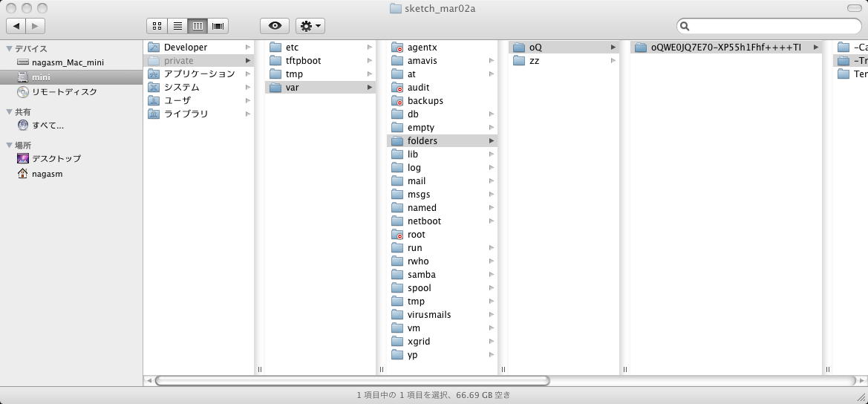Select the empty folder
Image resolution: width=868 pixels, height=404 pixels.
pos(443,127)
